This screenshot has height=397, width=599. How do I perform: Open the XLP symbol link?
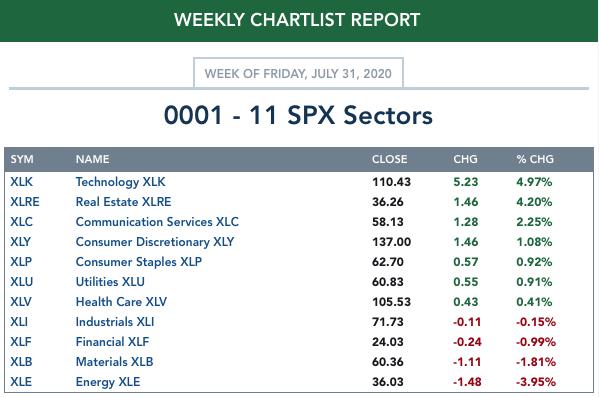pyautogui.click(x=21, y=262)
